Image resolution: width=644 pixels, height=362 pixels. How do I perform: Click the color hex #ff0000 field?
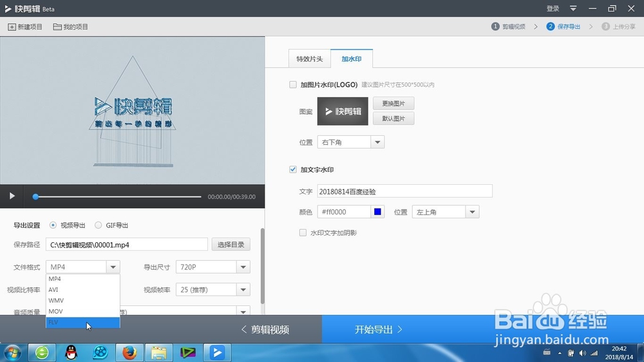coord(344,212)
